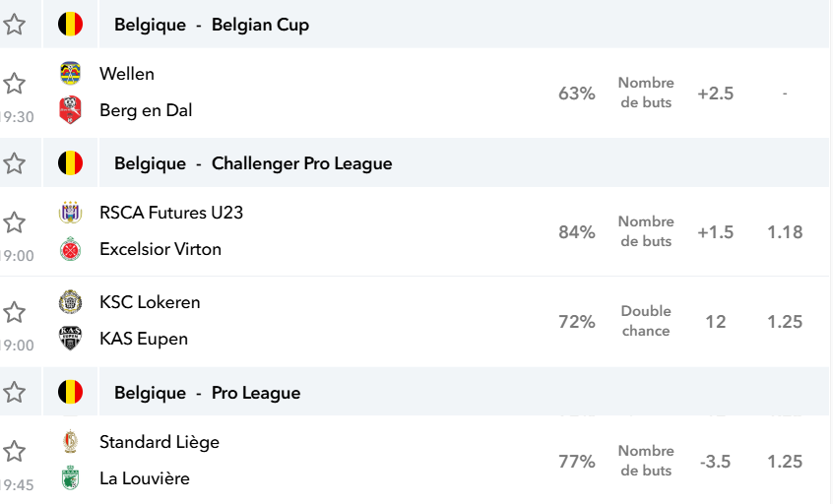Star the Standard Liège vs La Louvière match
The image size is (833, 504).
tap(15, 452)
